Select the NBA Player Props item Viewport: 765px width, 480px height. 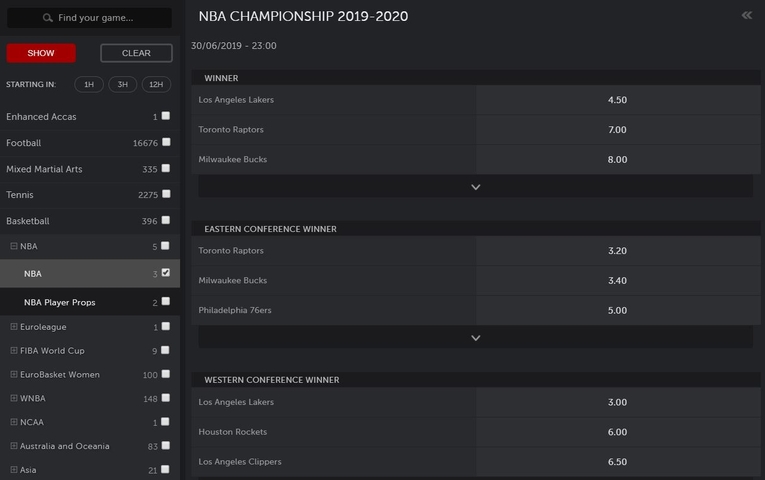(60, 302)
